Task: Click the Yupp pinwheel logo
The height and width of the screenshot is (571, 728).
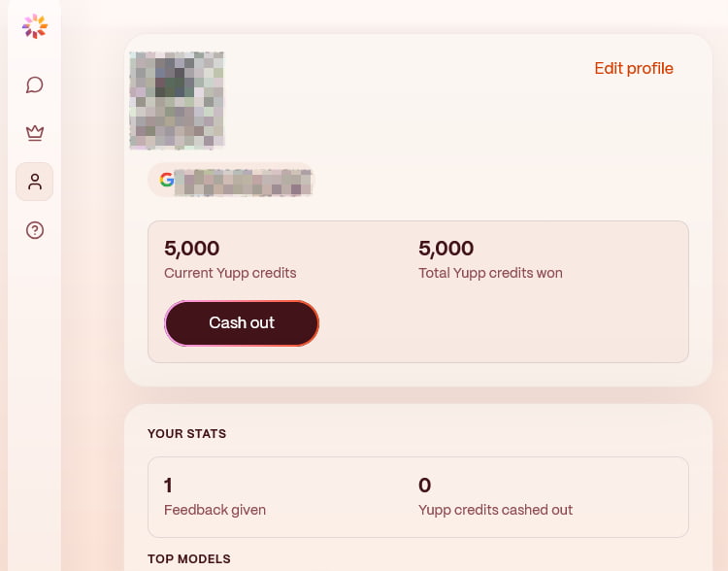Action: (35, 26)
